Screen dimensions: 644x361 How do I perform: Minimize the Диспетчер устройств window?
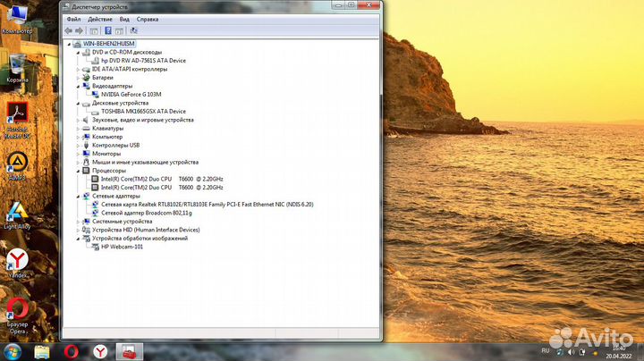(x=338, y=5)
